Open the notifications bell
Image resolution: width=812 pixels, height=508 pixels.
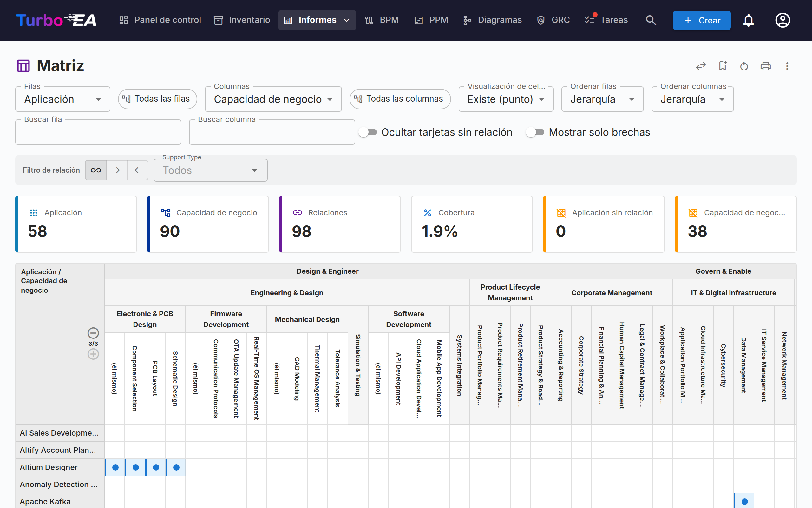coord(748,20)
